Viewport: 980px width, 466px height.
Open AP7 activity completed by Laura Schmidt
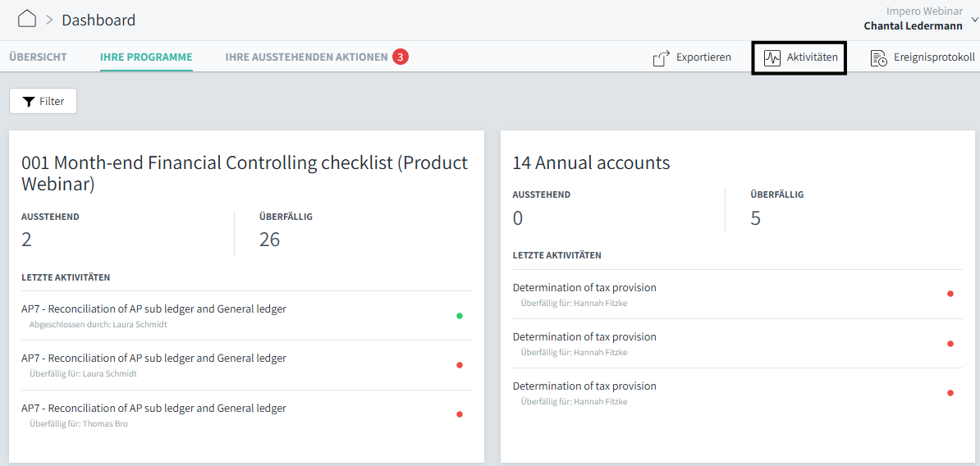tap(153, 309)
